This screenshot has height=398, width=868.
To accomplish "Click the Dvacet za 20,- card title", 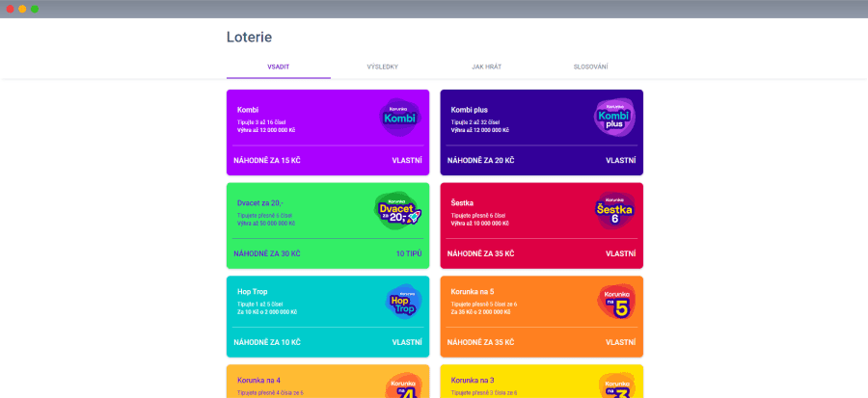I will [259, 203].
